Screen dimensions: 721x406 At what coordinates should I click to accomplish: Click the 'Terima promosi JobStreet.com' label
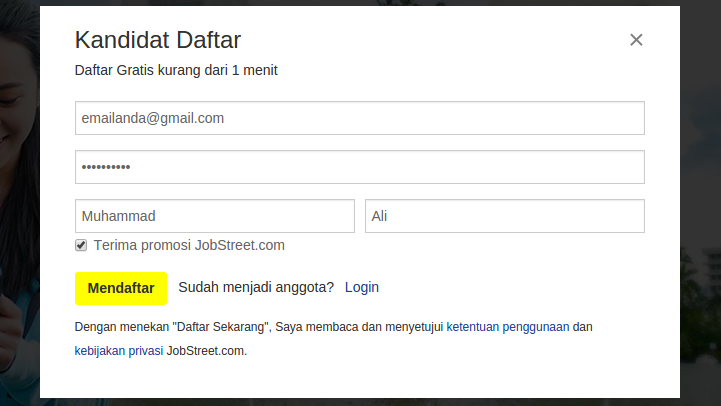click(189, 246)
